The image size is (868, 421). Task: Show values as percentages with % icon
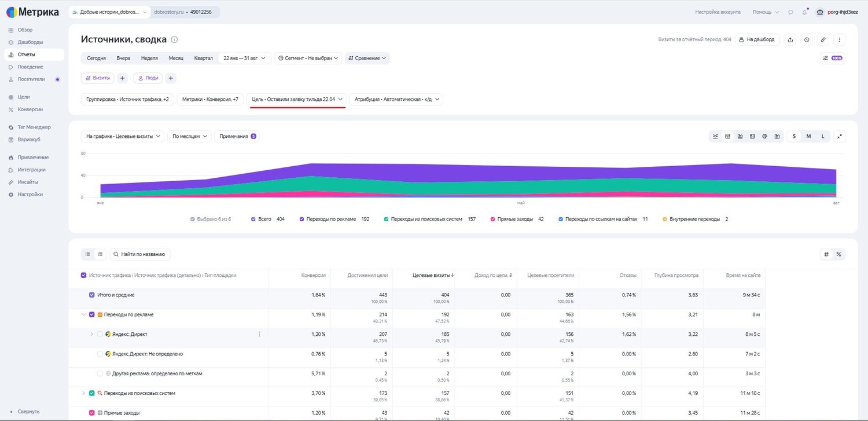838,254
